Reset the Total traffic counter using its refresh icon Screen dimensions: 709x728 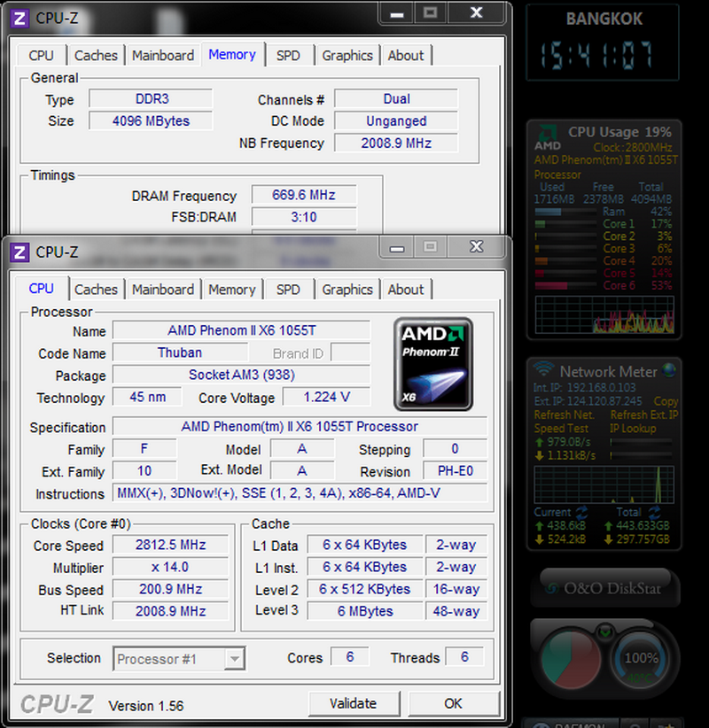pyautogui.click(x=655, y=513)
